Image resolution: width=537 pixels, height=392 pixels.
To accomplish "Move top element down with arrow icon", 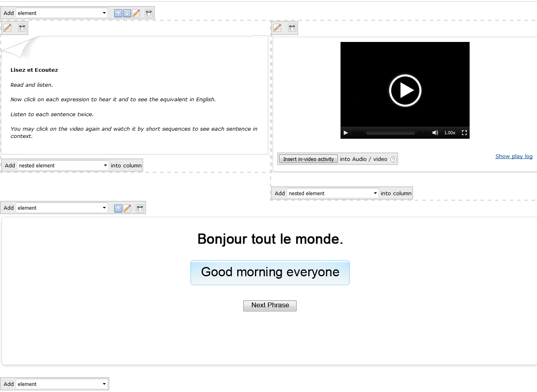I will click(127, 13).
